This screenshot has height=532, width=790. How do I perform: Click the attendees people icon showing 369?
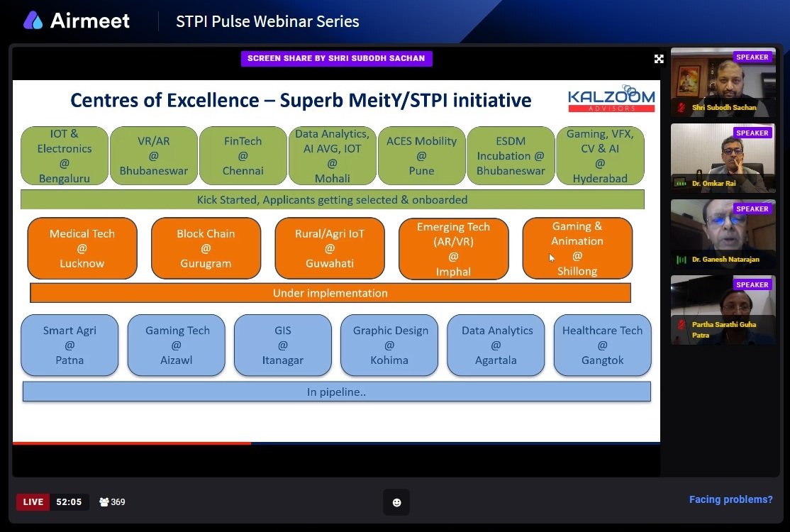click(104, 501)
